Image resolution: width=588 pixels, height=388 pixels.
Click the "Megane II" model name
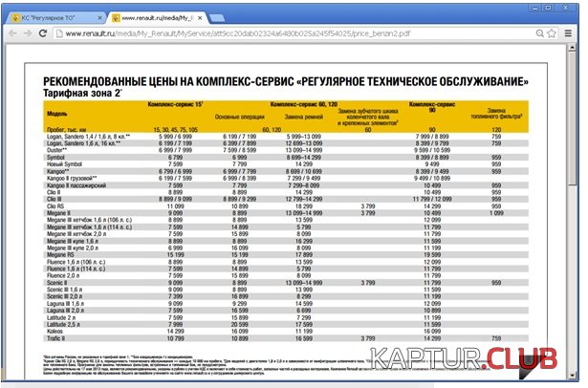[x=58, y=213]
